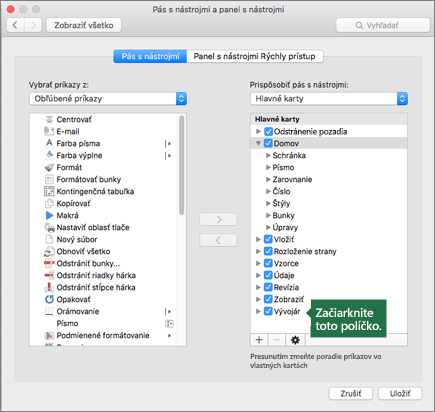Image resolution: width=435 pixels, height=412 pixels.
Task: Click the Nastaviť oblasť tlače icon
Action: (49, 227)
